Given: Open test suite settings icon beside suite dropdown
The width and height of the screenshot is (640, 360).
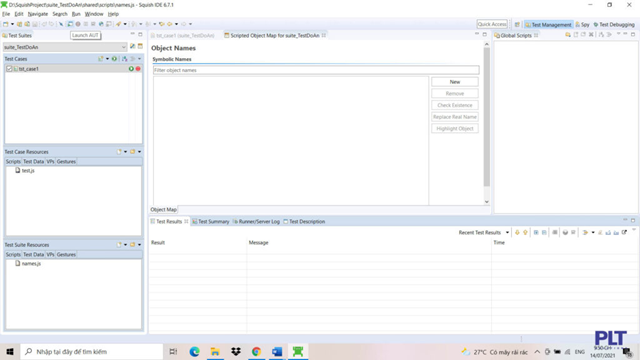Looking at the screenshot, I should 133,47.
